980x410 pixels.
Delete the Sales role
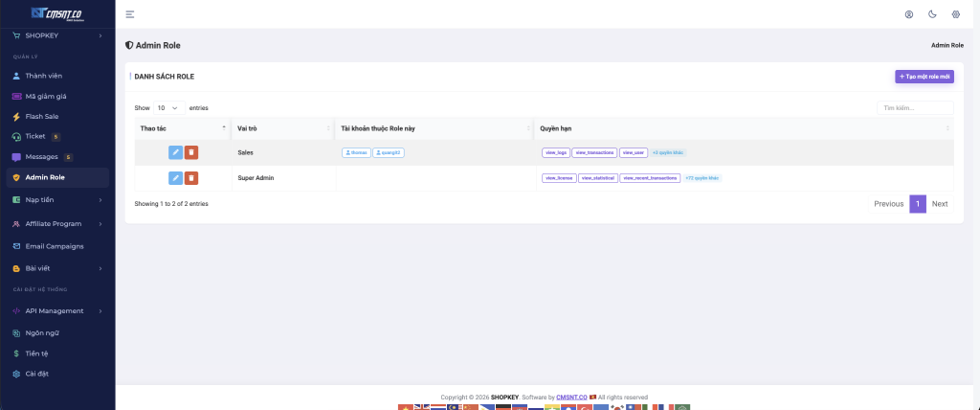click(191, 152)
